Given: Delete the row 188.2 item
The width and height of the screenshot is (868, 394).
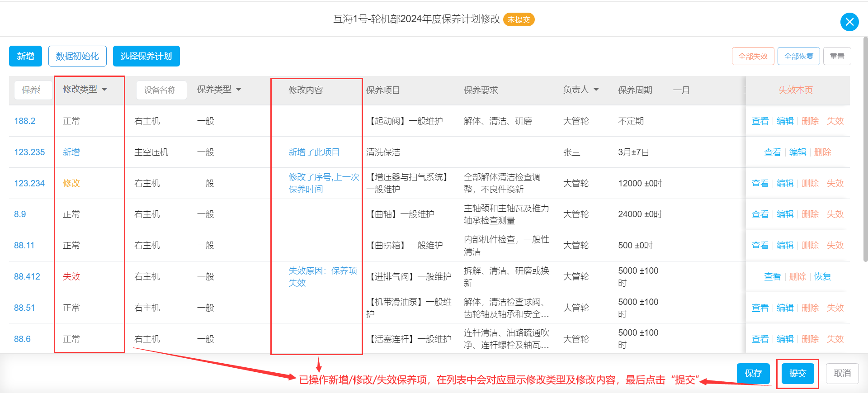Looking at the screenshot, I should point(810,121).
